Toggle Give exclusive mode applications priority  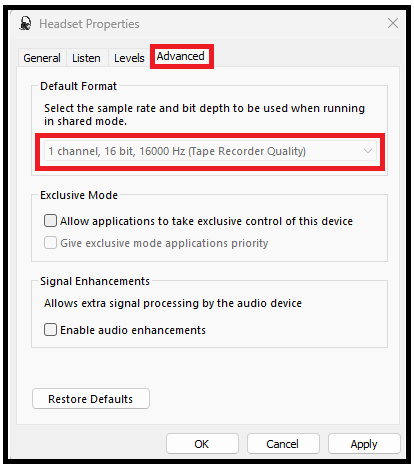50,243
